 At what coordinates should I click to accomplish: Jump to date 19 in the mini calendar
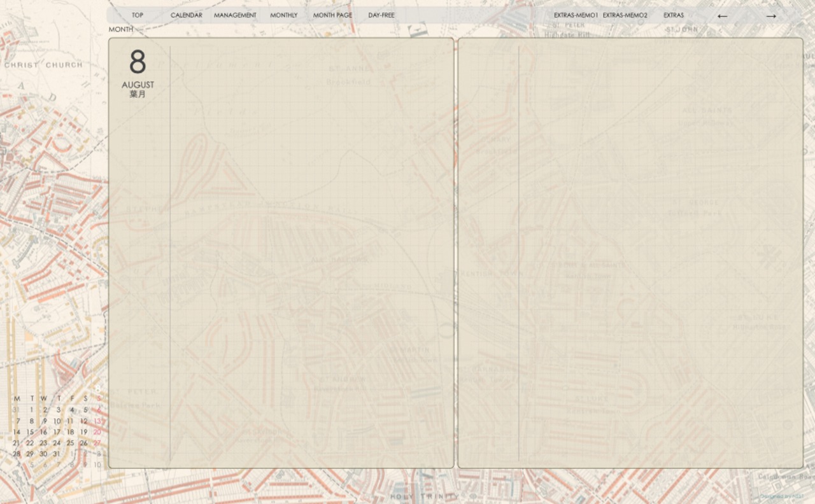click(83, 432)
